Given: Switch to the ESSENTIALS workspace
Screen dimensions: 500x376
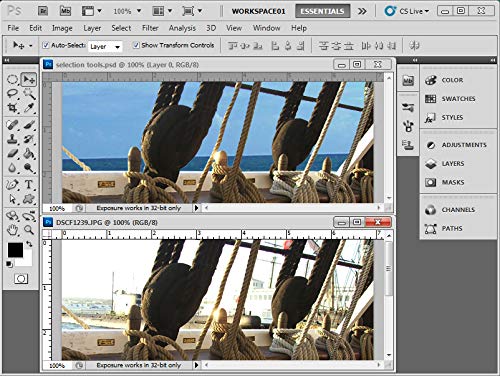Looking at the screenshot, I should coord(322,11).
